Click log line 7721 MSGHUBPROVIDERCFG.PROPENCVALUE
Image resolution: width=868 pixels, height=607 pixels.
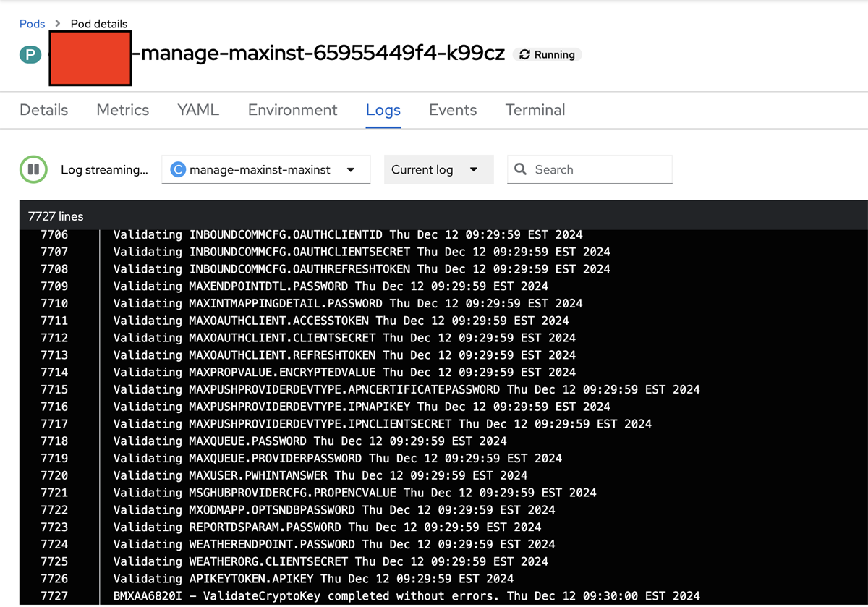click(355, 493)
